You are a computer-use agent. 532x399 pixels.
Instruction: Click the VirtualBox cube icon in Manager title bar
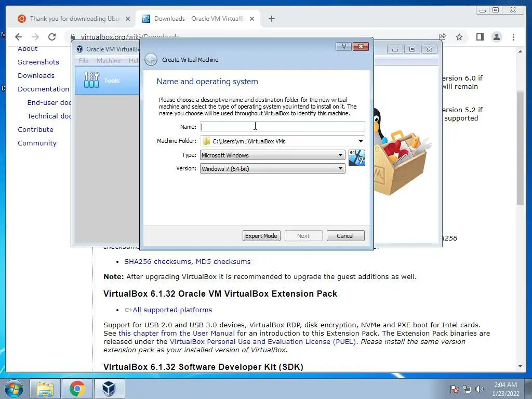(x=79, y=49)
